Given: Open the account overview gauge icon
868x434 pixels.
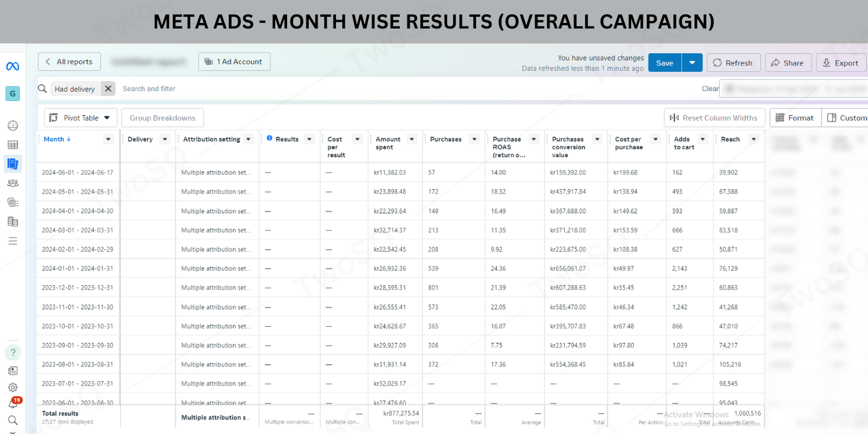Looking at the screenshot, I should tap(12, 126).
